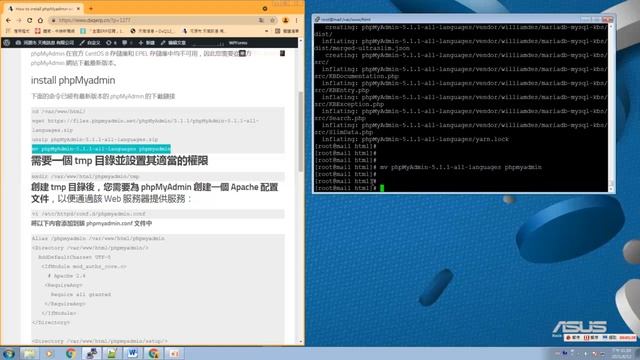Click the PuTTY window title bar icon
Image resolution: width=640 pixels, height=360 pixels.
click(x=317, y=19)
